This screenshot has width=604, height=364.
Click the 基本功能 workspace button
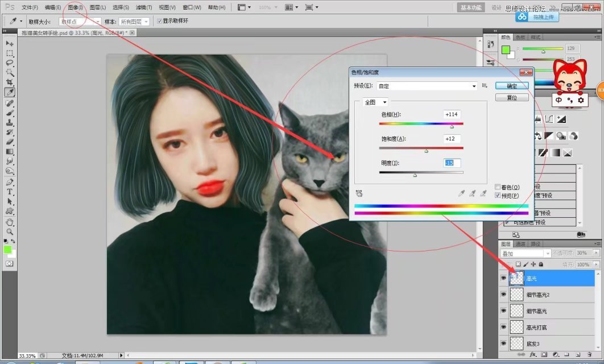click(x=471, y=8)
